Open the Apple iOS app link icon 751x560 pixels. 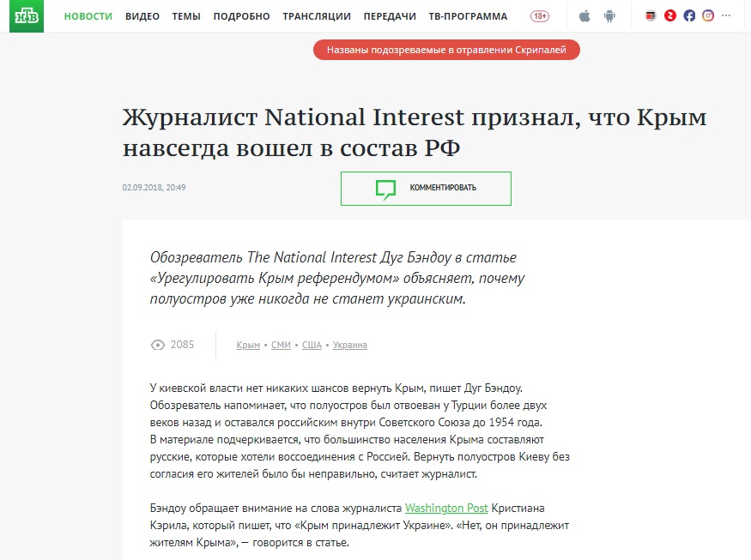584,16
